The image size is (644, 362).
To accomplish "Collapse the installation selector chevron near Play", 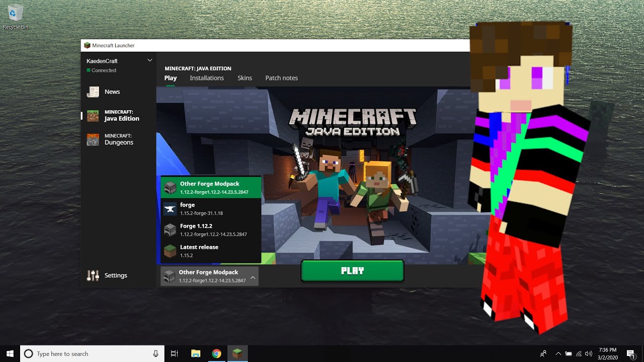I will coord(253,277).
